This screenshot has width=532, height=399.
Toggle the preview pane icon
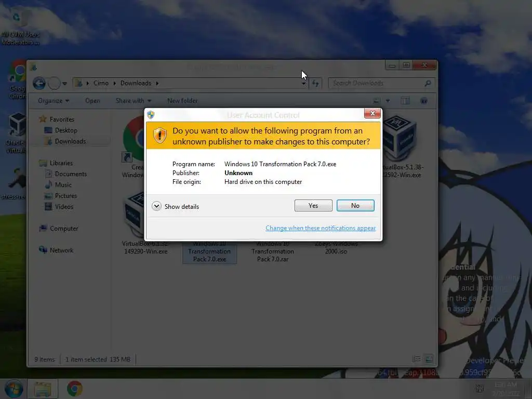point(405,101)
